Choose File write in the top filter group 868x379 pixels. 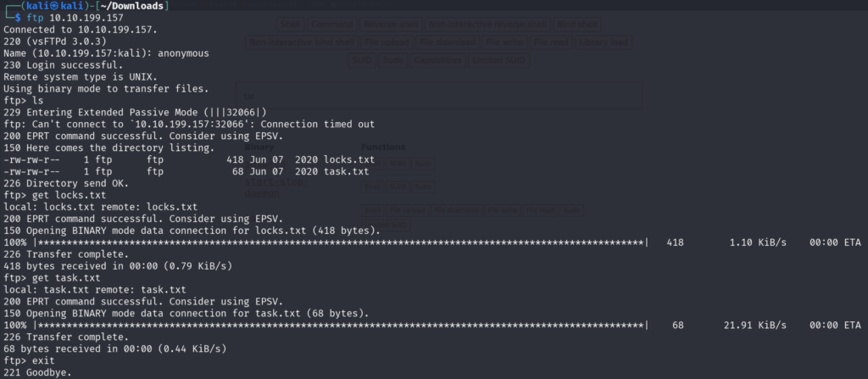point(504,42)
